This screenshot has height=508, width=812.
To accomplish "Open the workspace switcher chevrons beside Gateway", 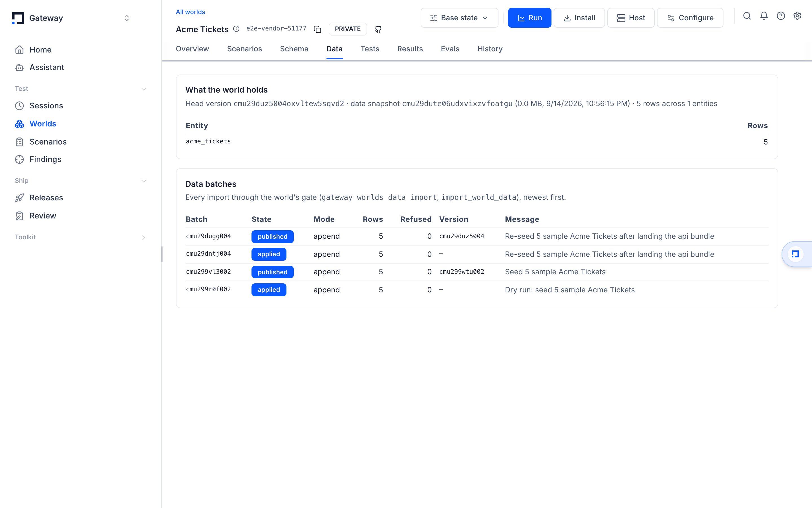I will [127, 18].
